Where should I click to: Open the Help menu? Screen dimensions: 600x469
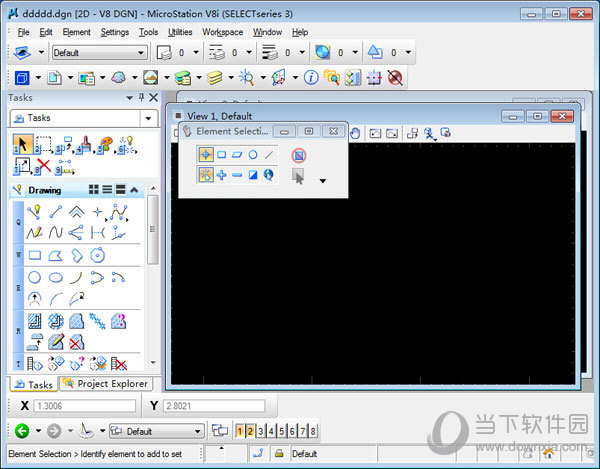[300, 32]
